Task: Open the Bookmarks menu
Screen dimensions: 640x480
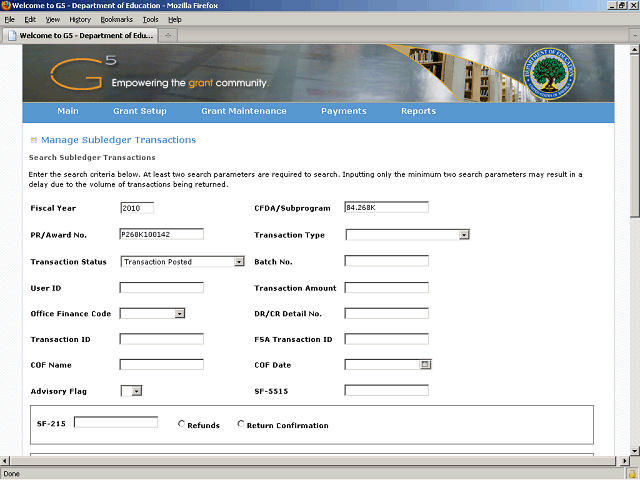Action: tap(117, 20)
